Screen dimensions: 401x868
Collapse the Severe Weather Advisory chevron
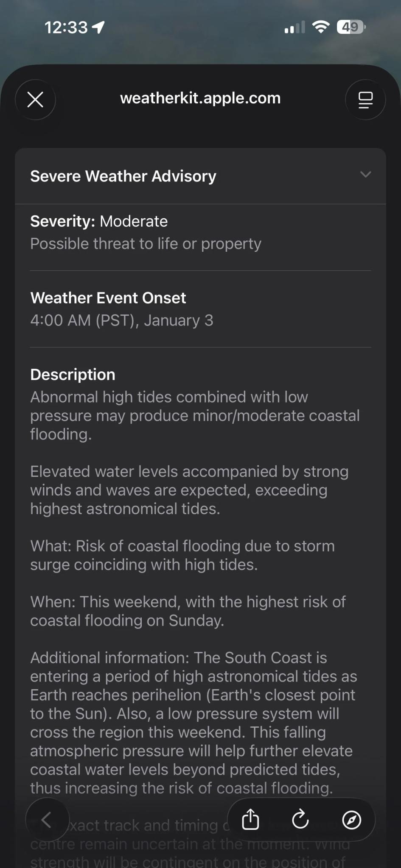pos(365,175)
